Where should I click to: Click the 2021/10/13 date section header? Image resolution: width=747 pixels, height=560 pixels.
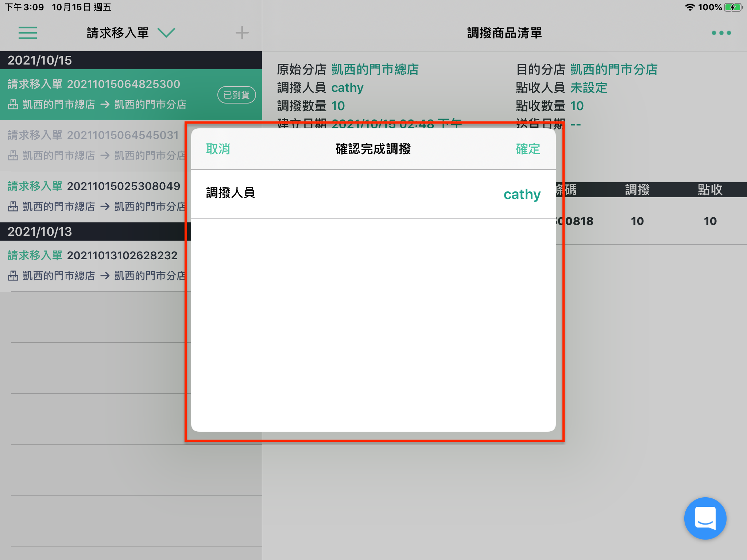point(93,232)
